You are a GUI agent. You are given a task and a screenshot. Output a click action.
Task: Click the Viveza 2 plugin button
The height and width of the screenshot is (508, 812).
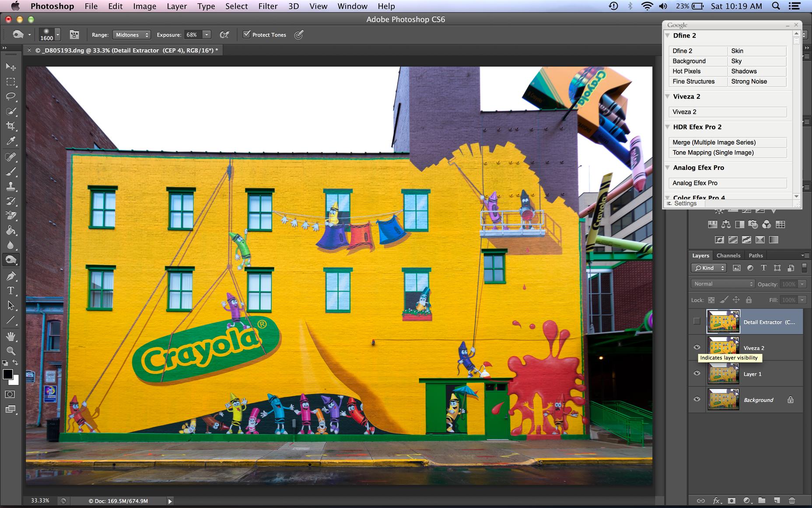[727, 112]
